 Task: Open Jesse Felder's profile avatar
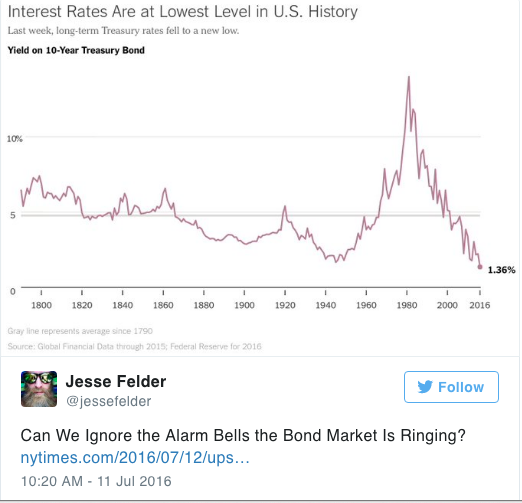coord(39,389)
